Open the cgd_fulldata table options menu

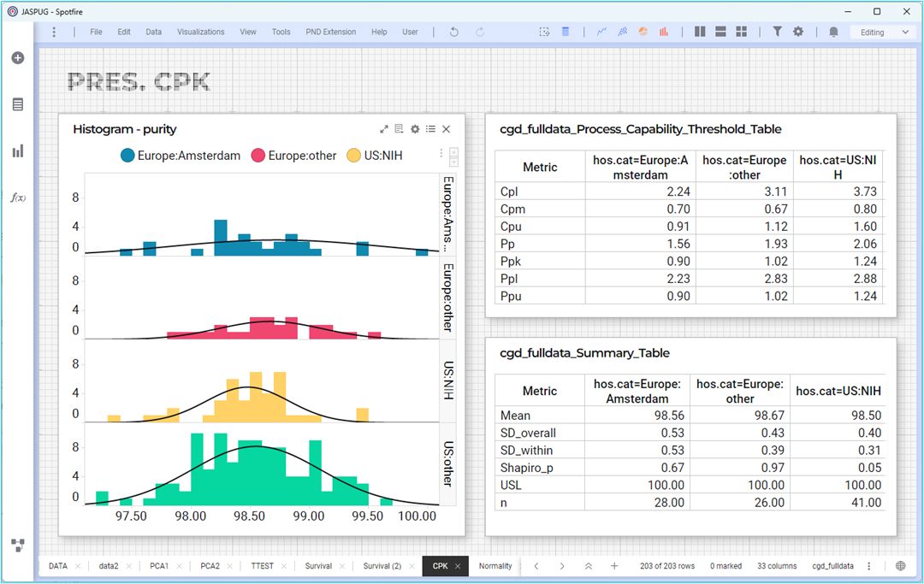869,566
